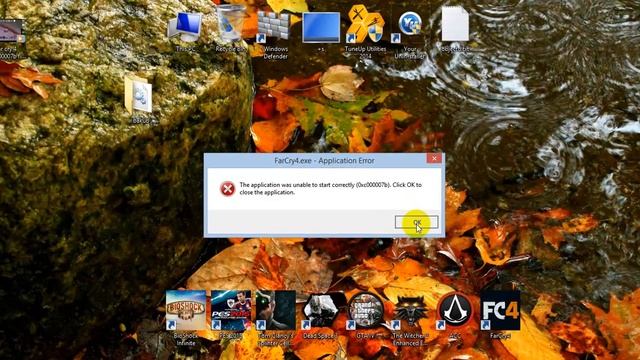
Task: Click the FarCry4.exe - Application Error title
Action: pos(324,160)
